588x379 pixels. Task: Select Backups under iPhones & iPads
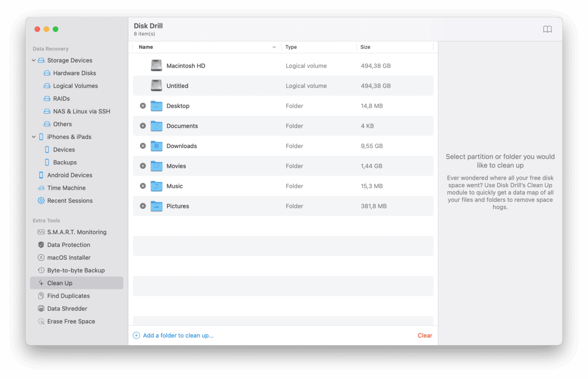[x=65, y=162]
